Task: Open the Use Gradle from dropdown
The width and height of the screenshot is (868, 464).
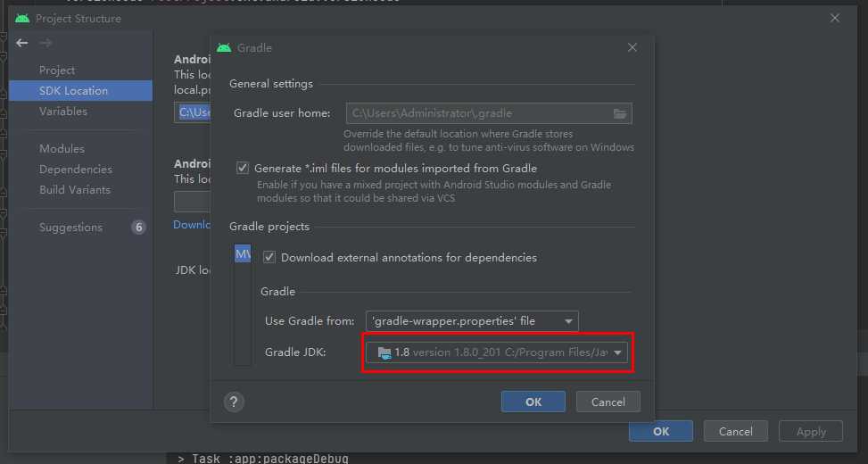Action: pos(472,321)
